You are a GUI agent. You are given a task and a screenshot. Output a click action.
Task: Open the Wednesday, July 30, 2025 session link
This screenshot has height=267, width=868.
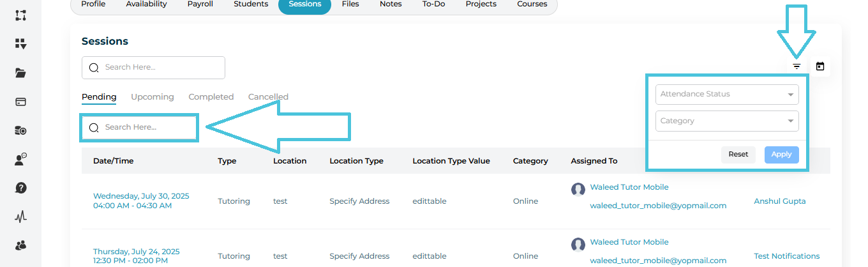pos(141,196)
